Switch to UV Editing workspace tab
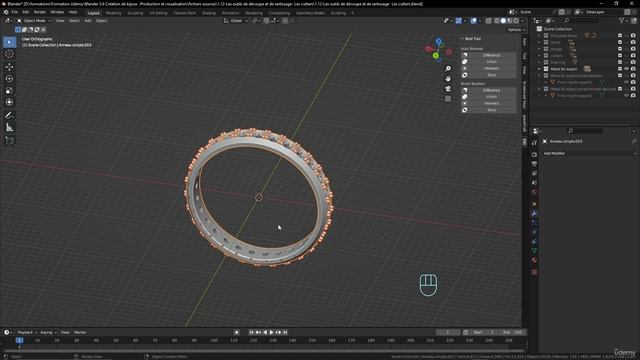The width and height of the screenshot is (640, 360). (158, 13)
